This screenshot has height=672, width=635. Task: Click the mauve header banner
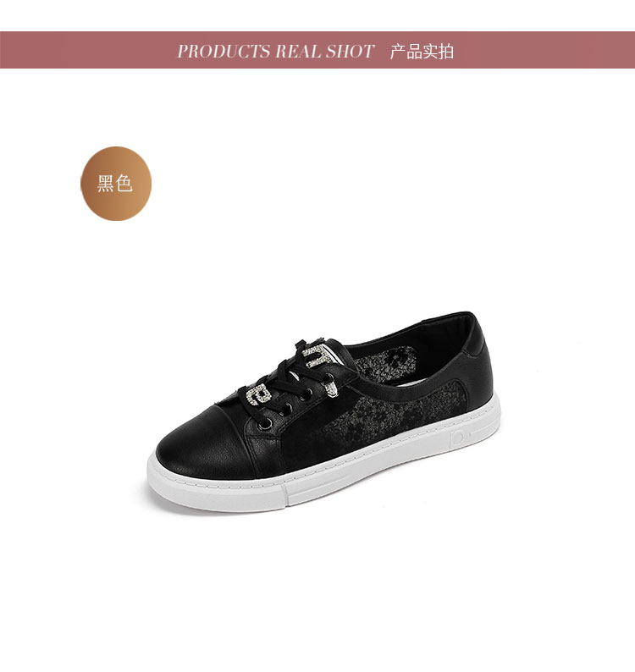[317, 50]
